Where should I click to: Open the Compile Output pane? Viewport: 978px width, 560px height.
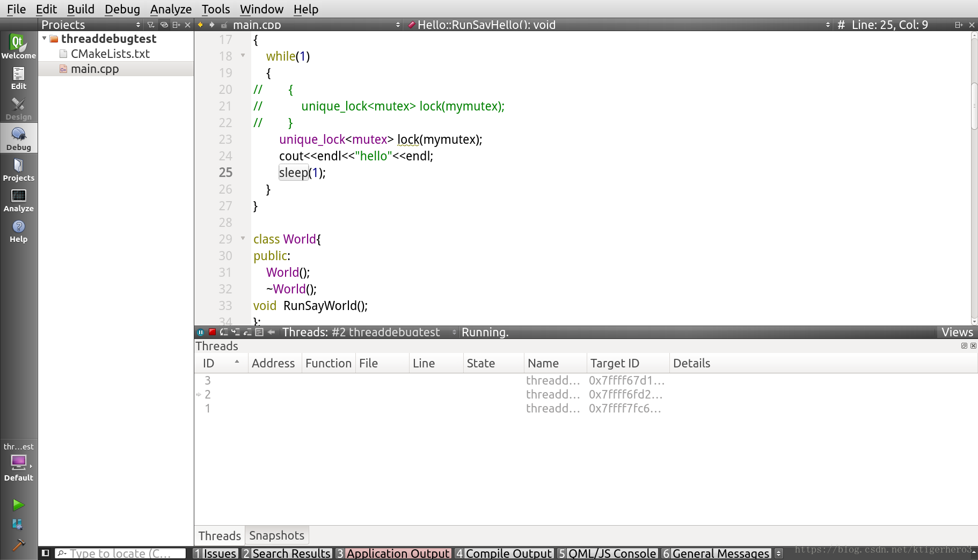[x=503, y=553]
